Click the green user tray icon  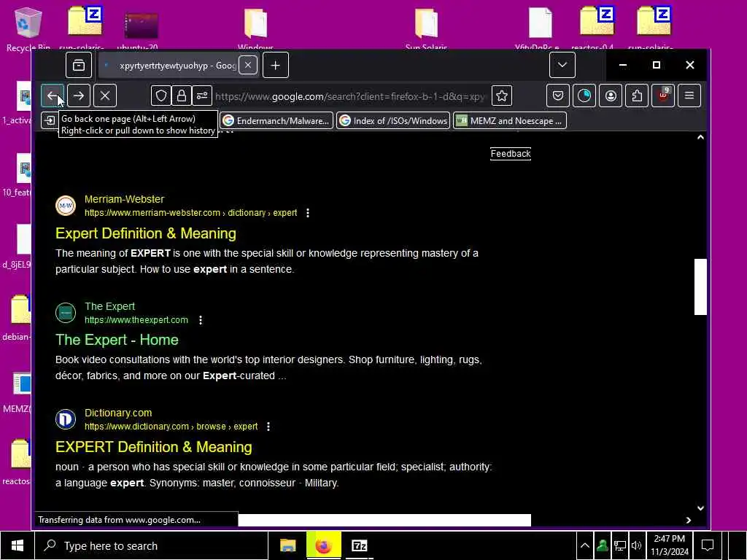(602, 545)
